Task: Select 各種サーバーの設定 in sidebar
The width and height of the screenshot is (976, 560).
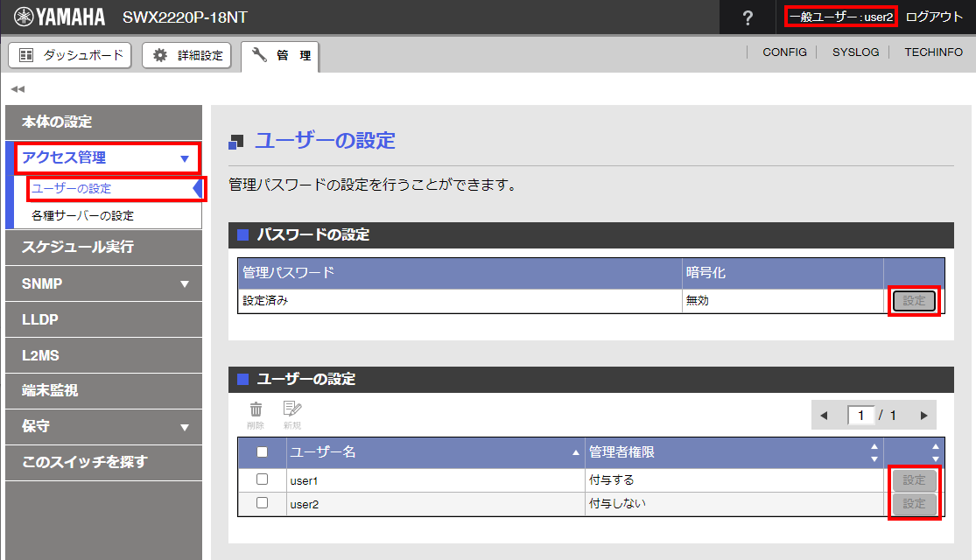Action: pyautogui.click(x=82, y=215)
